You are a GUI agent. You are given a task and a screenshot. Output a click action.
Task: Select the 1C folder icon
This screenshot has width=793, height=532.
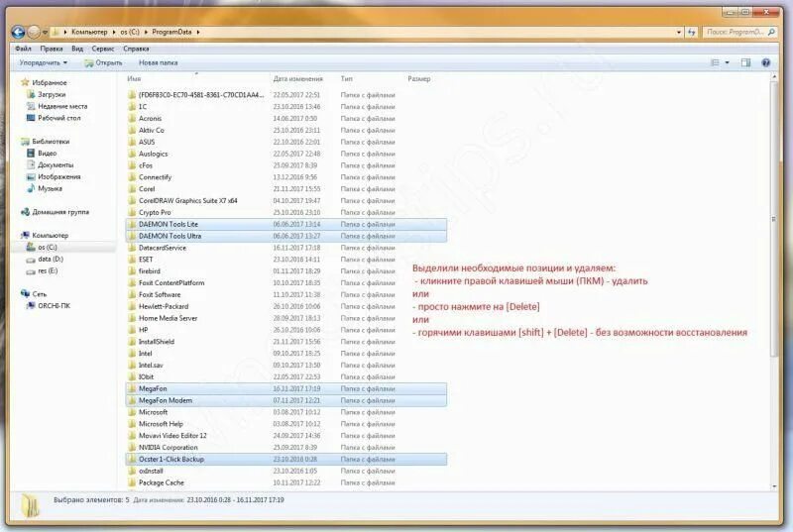point(132,107)
